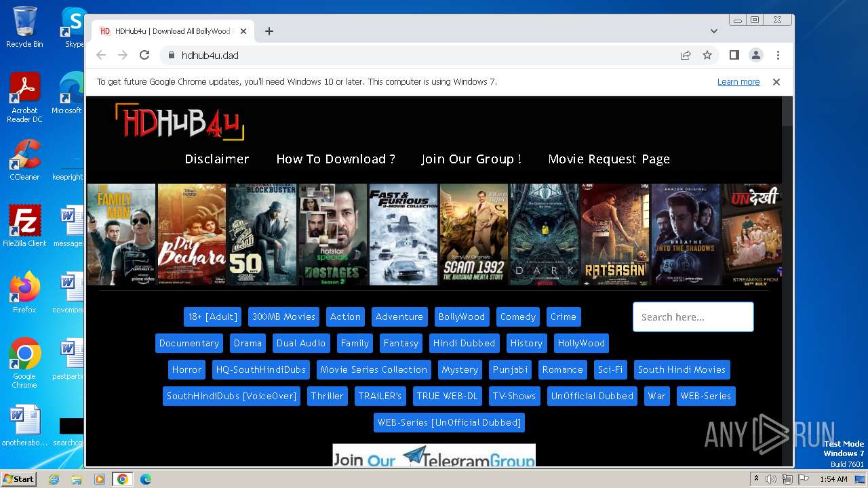Reload the hdhub4u page

144,56
